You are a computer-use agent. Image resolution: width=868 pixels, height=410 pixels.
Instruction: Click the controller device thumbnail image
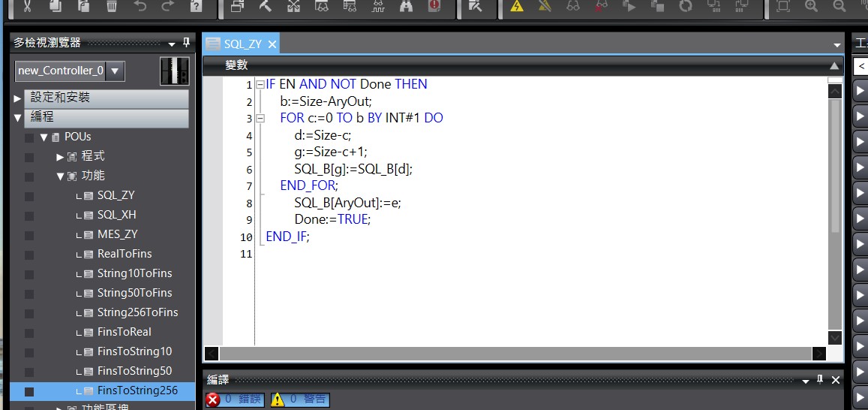174,71
